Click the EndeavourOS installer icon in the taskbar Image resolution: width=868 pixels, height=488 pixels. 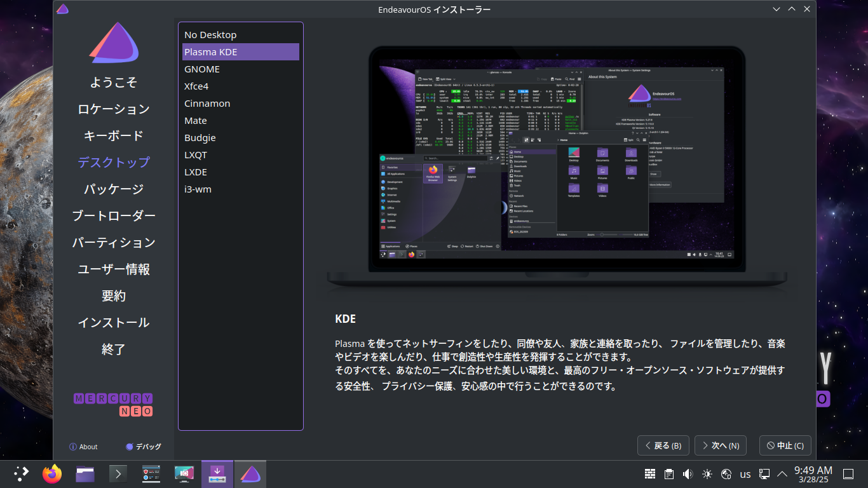[250, 473]
